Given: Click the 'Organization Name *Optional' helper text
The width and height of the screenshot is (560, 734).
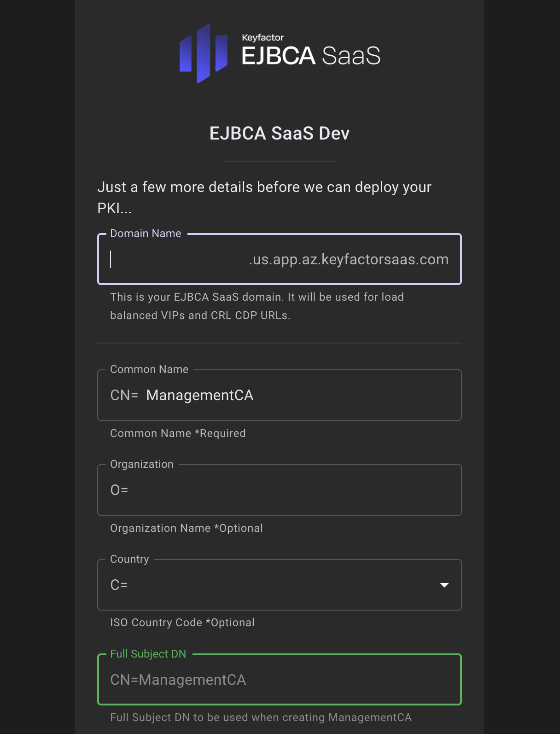Looking at the screenshot, I should pyautogui.click(x=186, y=528).
